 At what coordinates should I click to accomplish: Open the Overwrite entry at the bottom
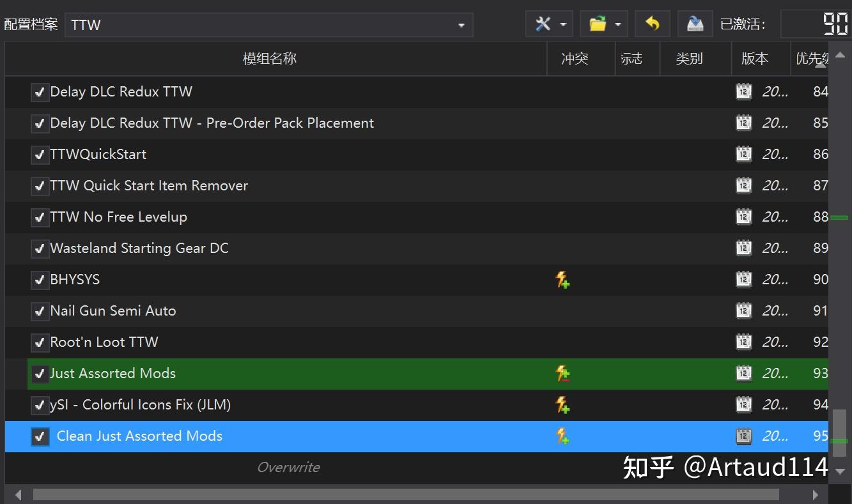[288, 467]
